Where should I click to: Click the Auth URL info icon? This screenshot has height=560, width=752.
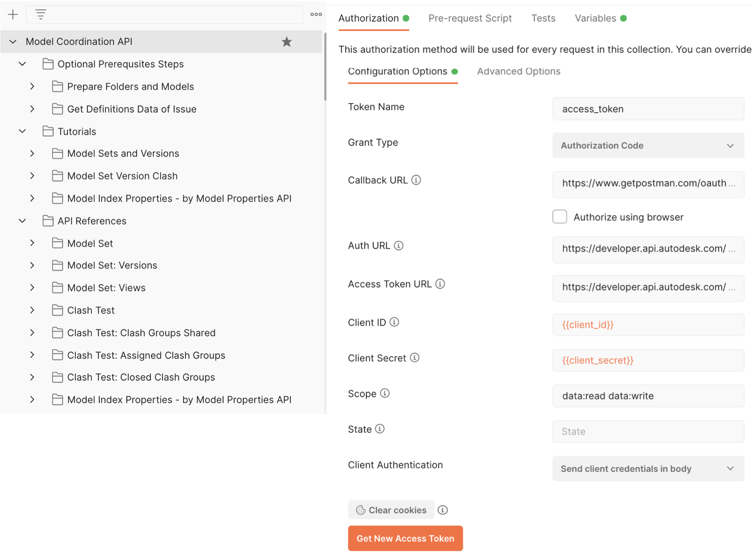(x=398, y=245)
